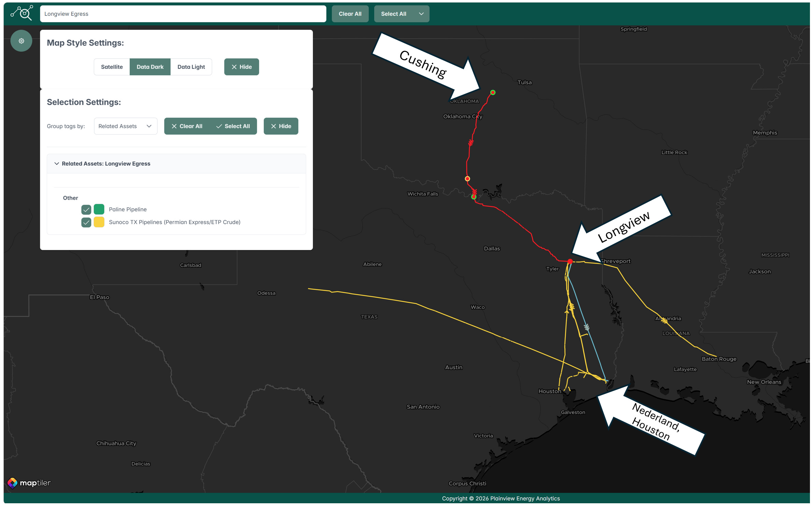Click Clear All in Selection Settings
The height and width of the screenshot is (506, 812).
(x=187, y=126)
